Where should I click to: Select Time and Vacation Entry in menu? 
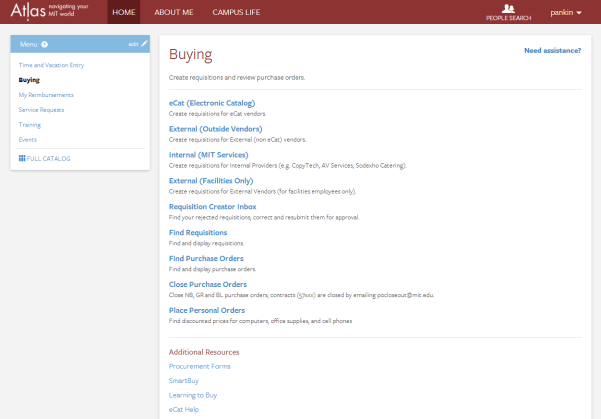(51, 65)
